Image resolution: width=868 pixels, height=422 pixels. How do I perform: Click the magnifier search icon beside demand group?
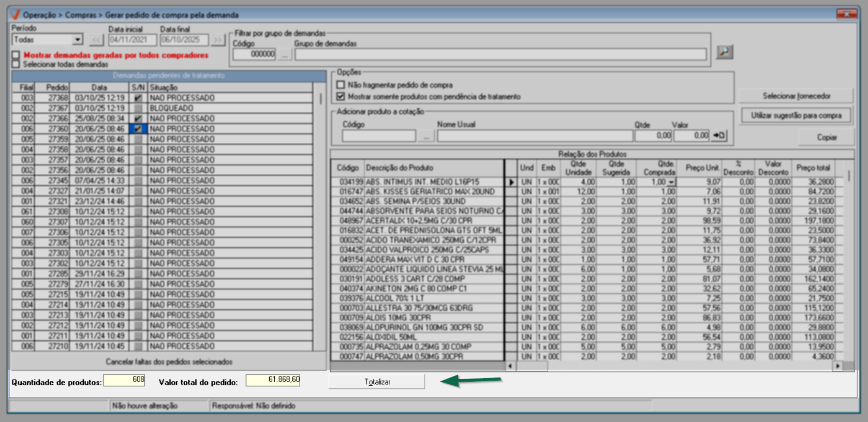(724, 52)
